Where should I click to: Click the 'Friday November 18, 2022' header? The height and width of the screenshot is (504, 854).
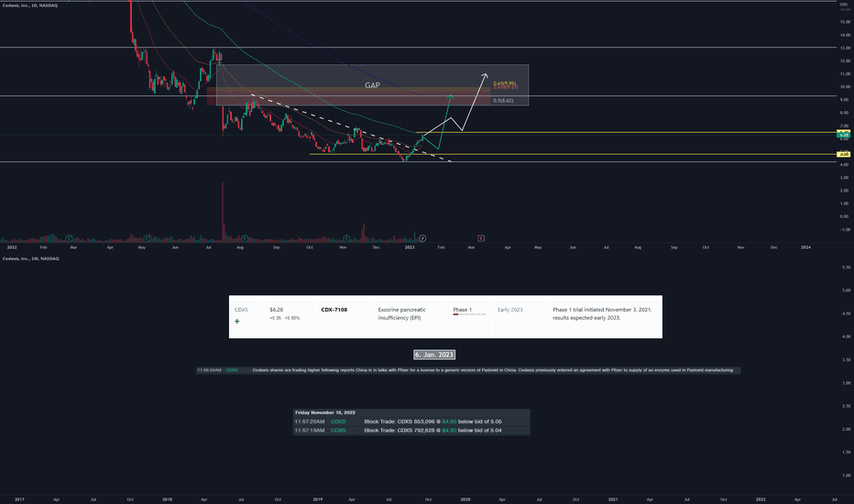[324, 412]
